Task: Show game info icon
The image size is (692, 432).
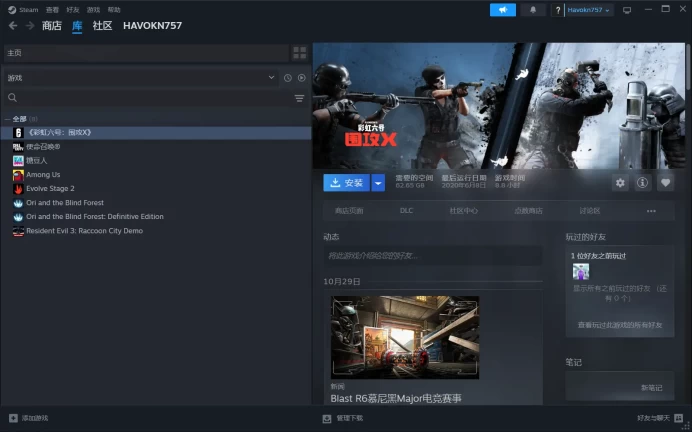Action: (643, 183)
